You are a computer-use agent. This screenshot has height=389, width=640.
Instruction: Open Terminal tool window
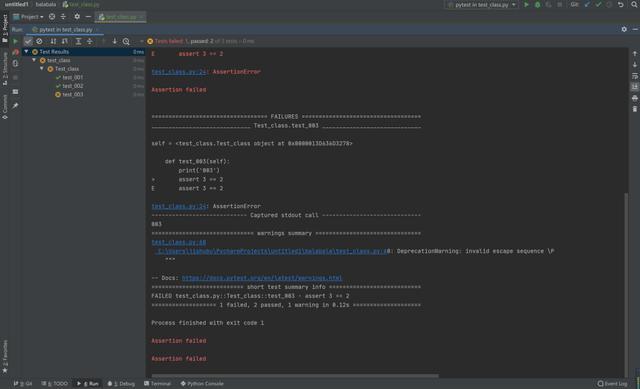[158, 384]
